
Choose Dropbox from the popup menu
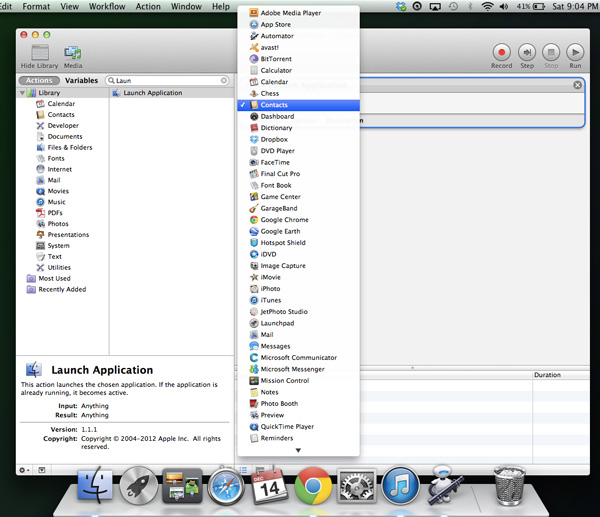298,139
